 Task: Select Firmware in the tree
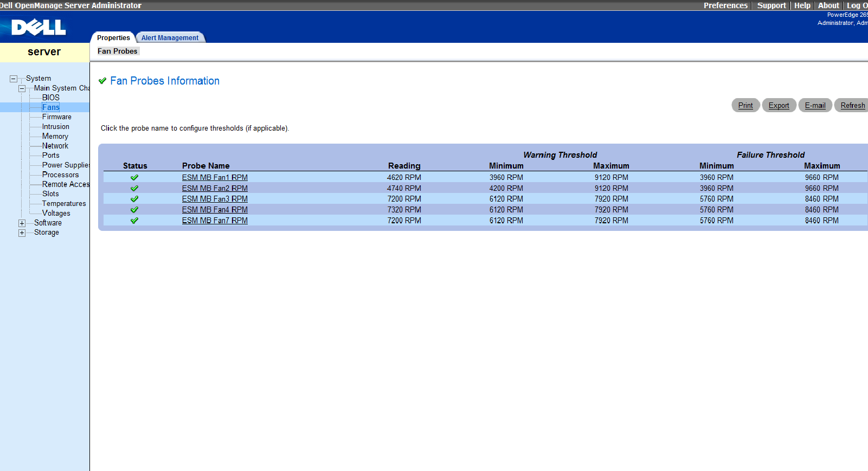[x=57, y=117]
